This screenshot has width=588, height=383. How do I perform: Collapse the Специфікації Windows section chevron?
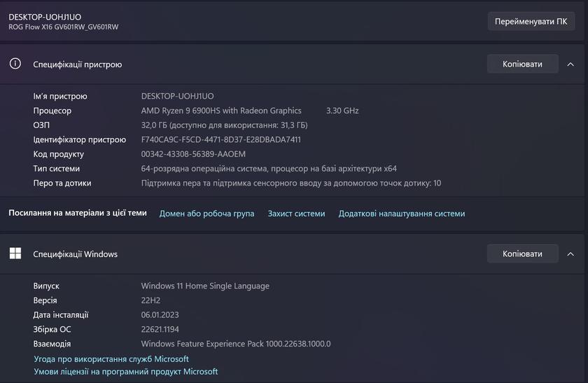coord(570,254)
